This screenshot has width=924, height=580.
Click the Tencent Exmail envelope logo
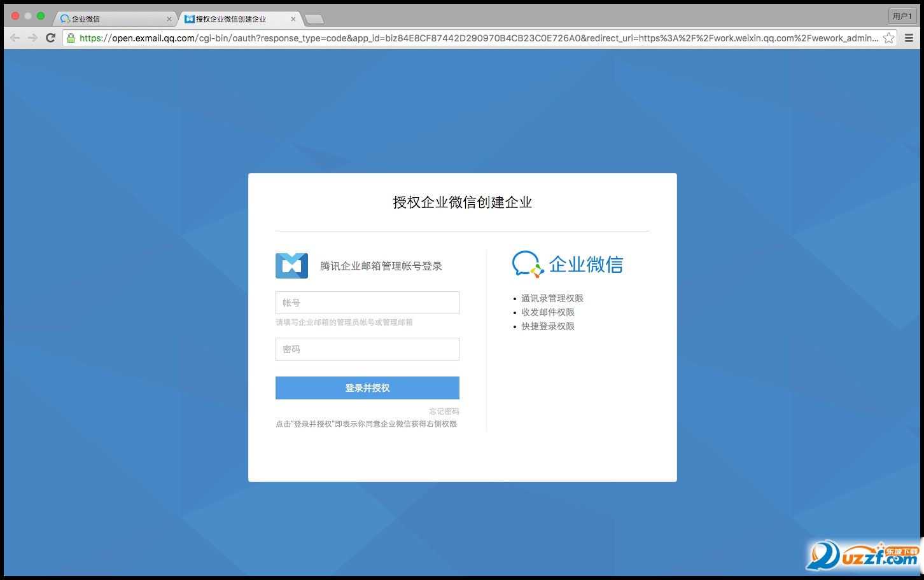tap(291, 266)
